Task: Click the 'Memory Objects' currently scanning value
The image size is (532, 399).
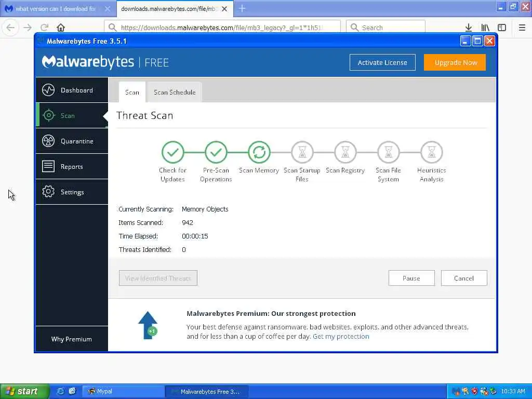Action: coord(205,209)
